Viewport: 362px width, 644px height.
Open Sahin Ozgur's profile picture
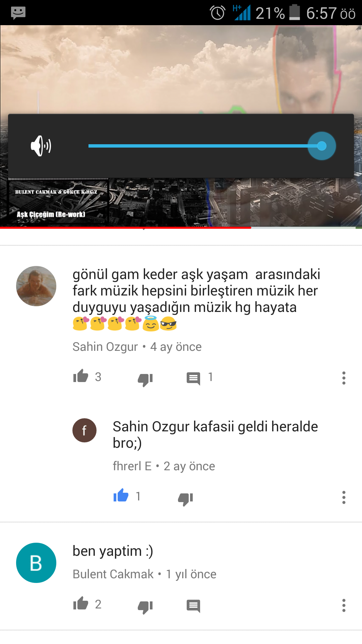36,286
